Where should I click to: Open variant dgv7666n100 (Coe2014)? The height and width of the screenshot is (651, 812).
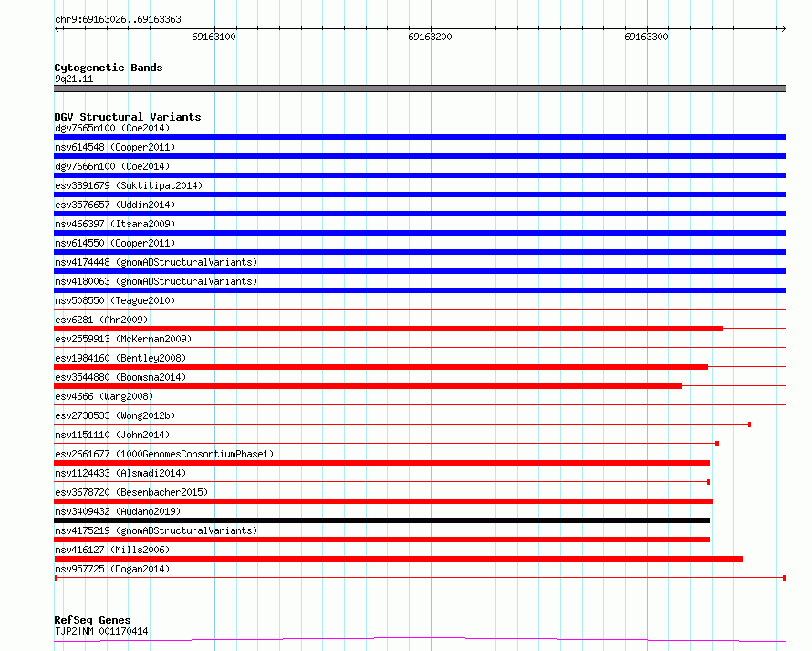pyautogui.click(x=112, y=166)
